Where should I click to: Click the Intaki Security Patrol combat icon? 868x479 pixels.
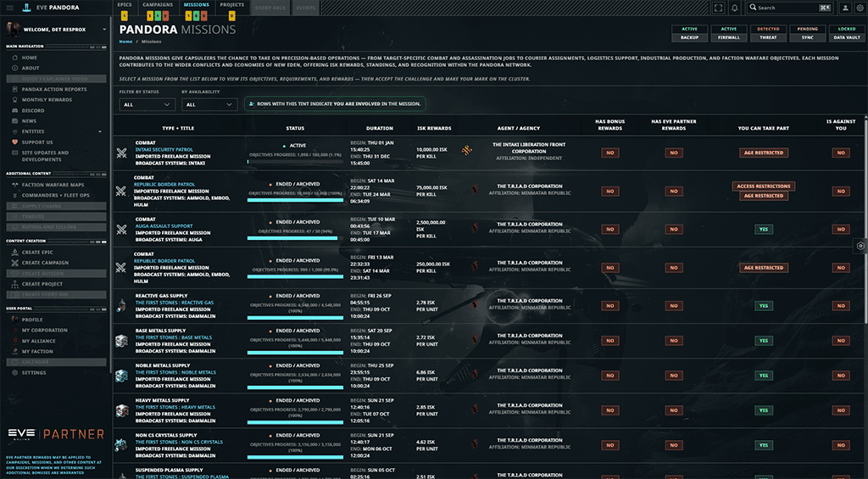coord(121,153)
